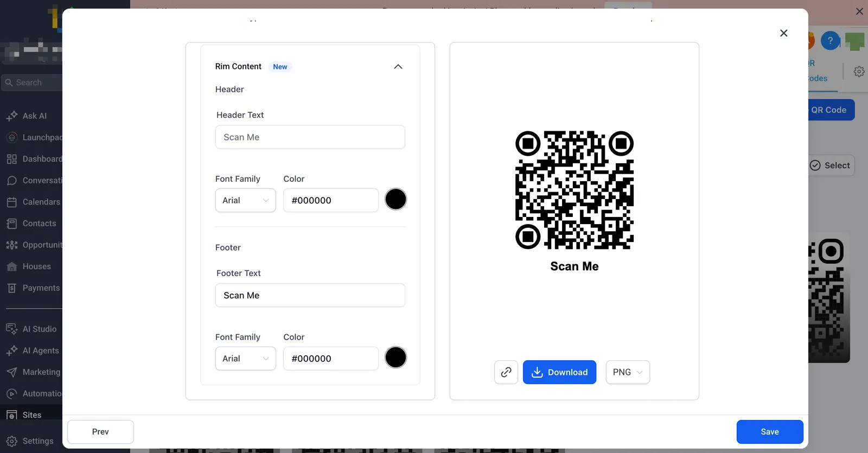Click the QR code preview image
Viewport: 868px width, 453px height.
point(575,190)
